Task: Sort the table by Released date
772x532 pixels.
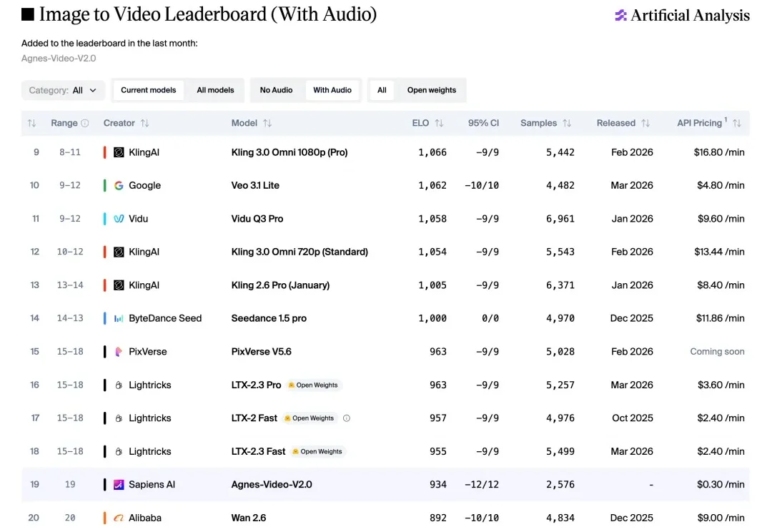Action: coord(645,123)
